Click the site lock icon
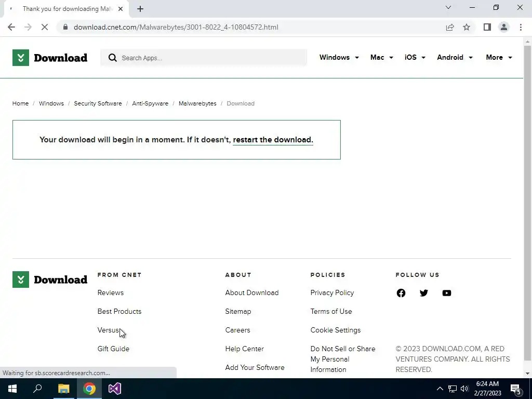The width and height of the screenshot is (532, 399). point(65,27)
